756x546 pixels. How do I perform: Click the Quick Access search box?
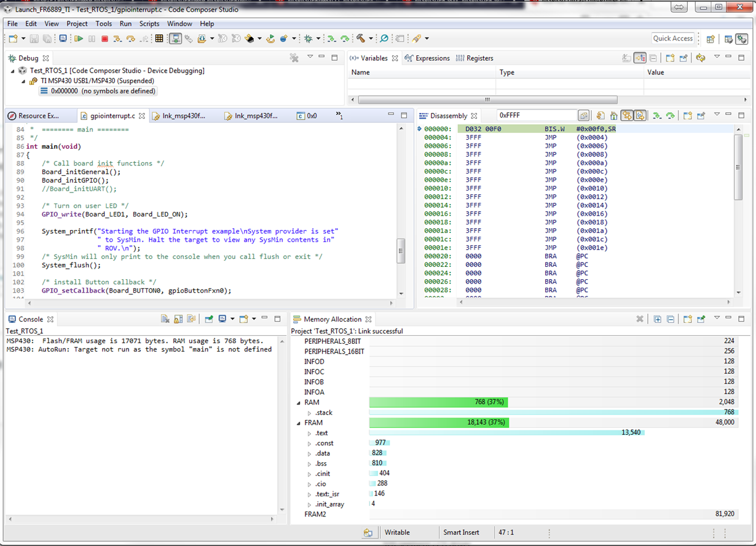[x=672, y=38]
